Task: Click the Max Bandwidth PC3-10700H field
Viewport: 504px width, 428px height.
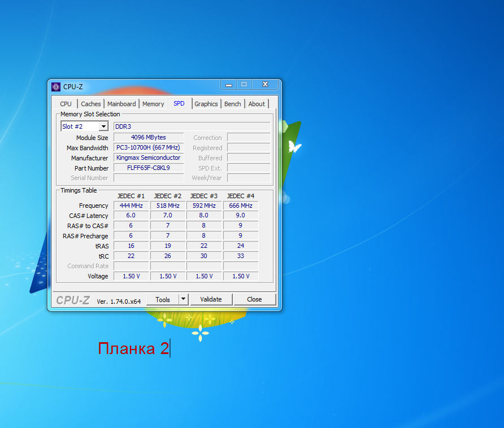Action: click(x=149, y=147)
